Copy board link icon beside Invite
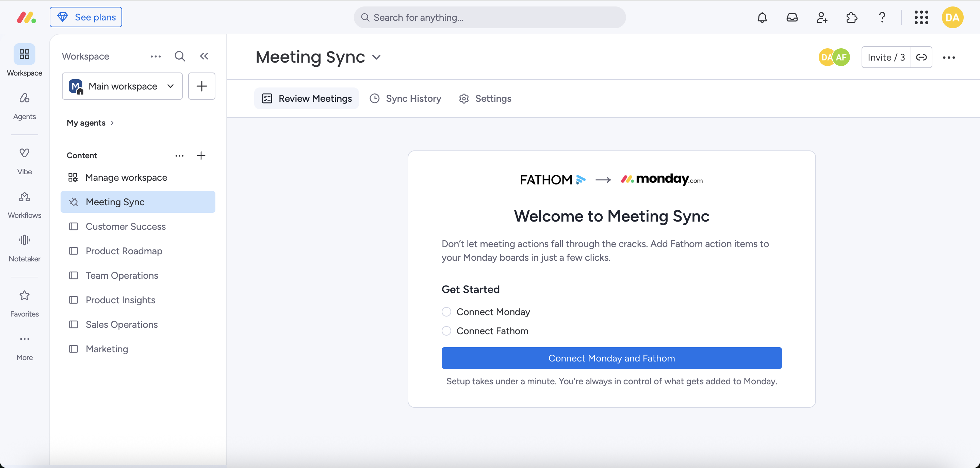 pos(921,57)
